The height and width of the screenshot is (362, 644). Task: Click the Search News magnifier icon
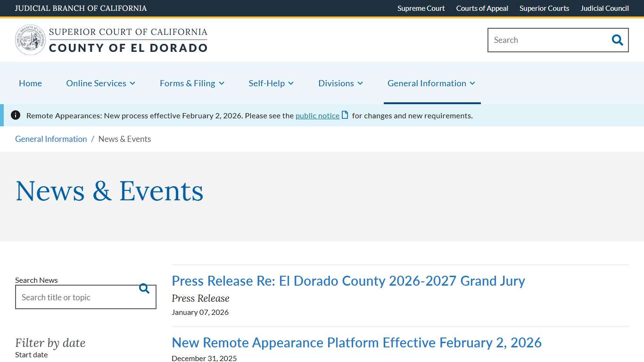tap(144, 288)
